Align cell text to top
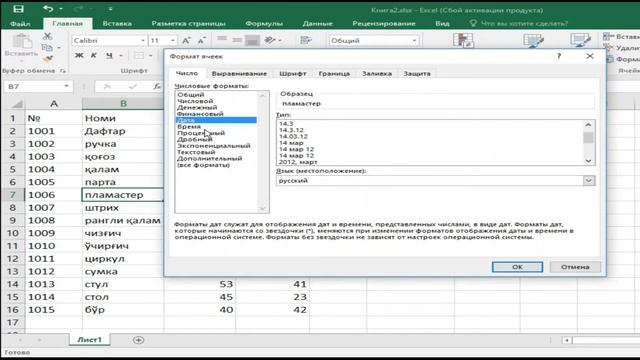640x360 pixels. click(222, 40)
